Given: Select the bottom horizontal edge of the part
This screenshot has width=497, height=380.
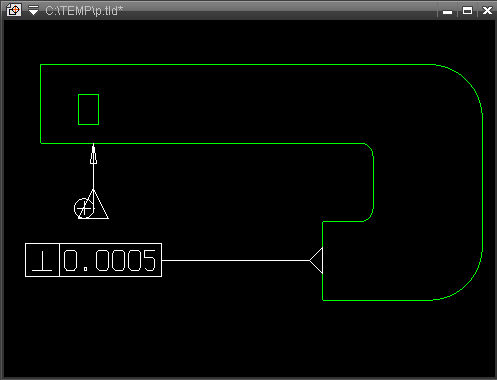Looking at the screenshot, I should click(x=378, y=300).
